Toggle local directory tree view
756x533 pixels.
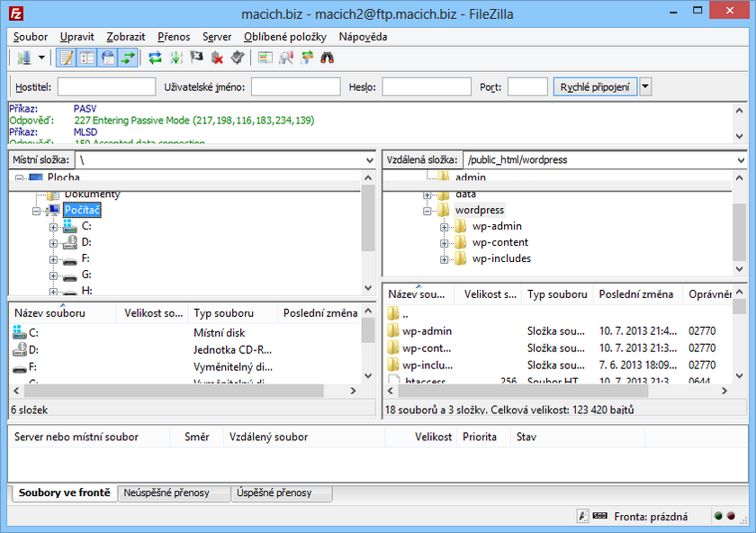(x=87, y=58)
